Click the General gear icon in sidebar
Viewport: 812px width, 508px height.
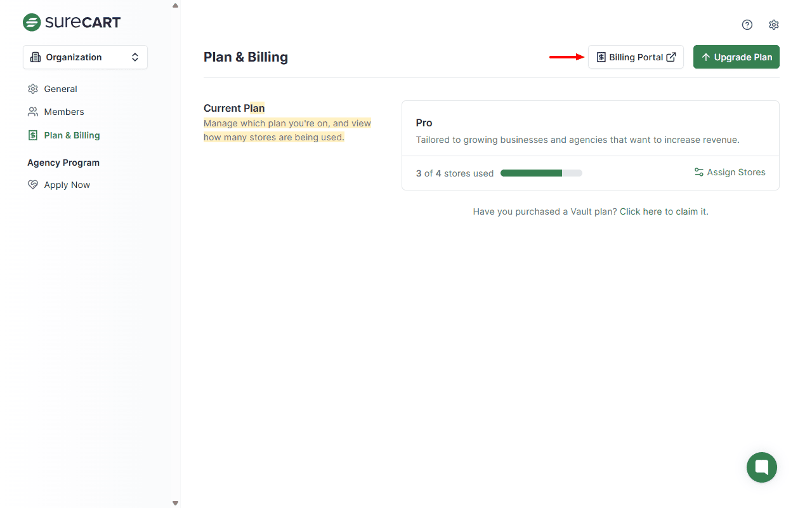33,89
